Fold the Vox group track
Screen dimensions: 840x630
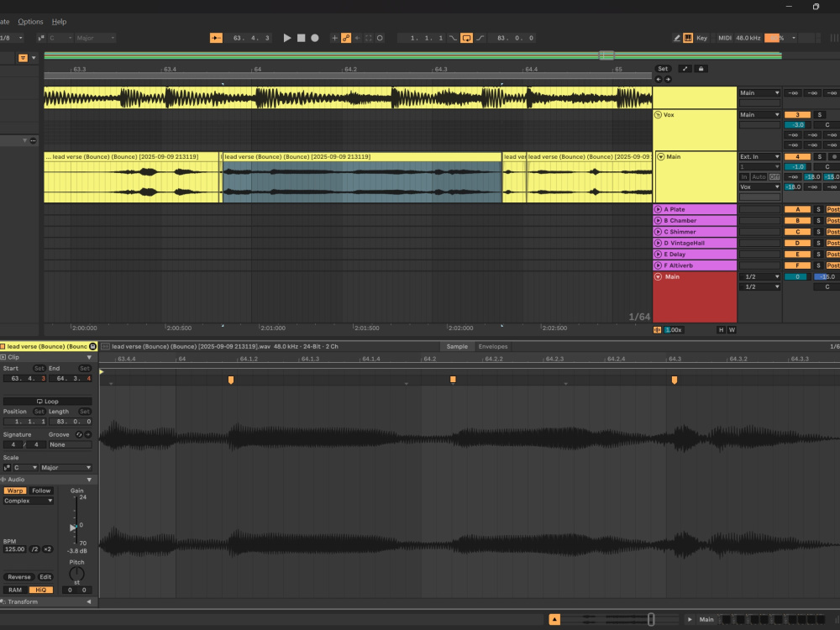click(659, 114)
